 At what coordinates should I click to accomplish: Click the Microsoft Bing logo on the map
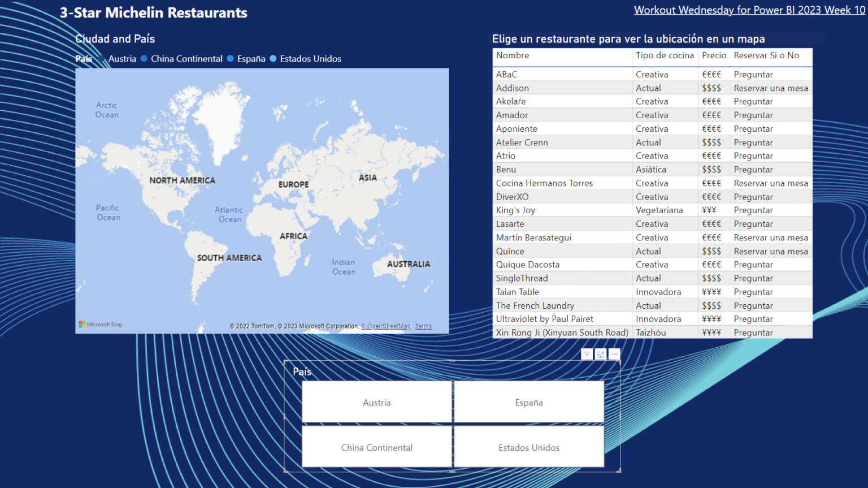[x=101, y=324]
